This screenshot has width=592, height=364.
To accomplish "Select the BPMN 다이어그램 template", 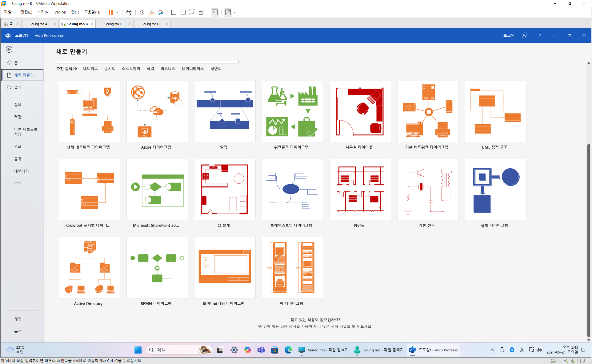I will [x=157, y=268].
